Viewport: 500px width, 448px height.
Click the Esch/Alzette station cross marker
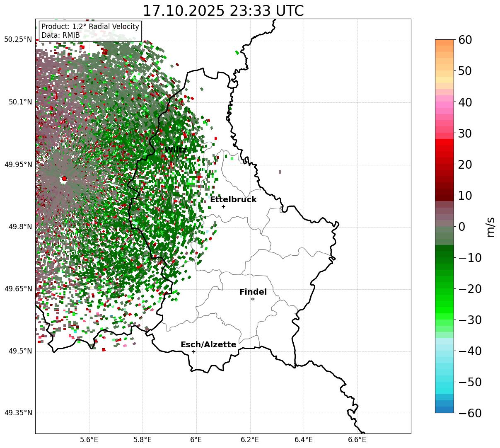pyautogui.click(x=193, y=351)
